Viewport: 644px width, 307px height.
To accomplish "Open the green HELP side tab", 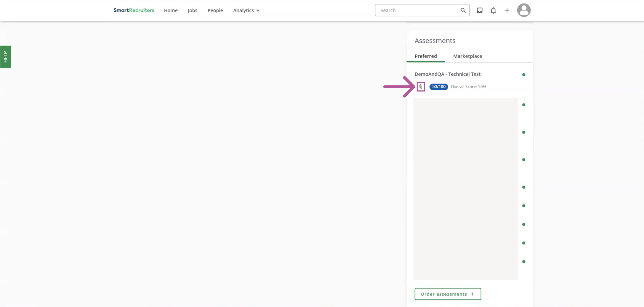I will (6, 57).
